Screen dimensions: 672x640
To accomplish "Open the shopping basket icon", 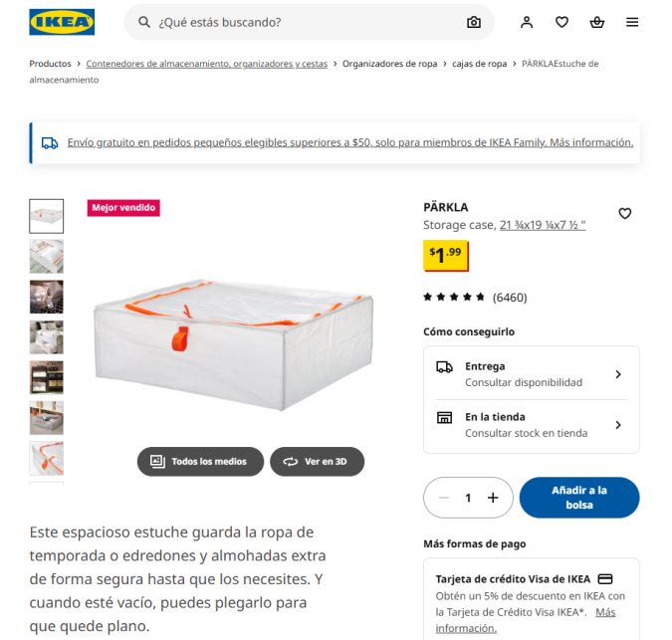I will [x=596, y=22].
